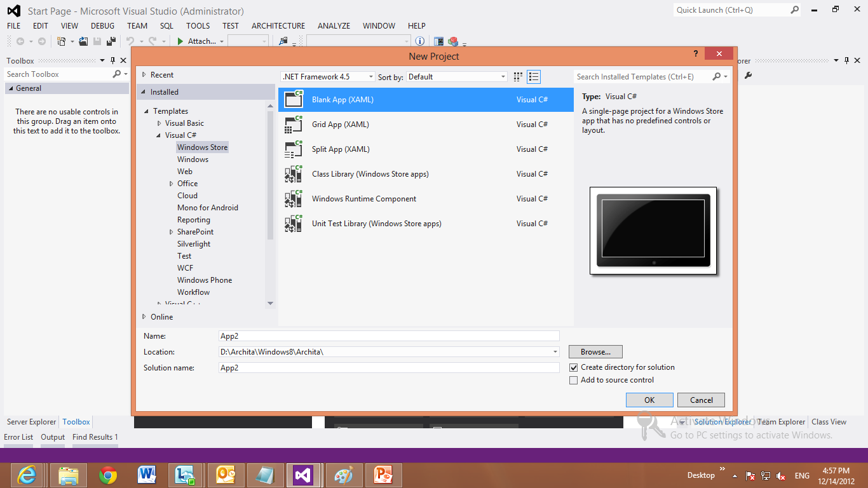Click in the Name field showing App2
Image resolution: width=868 pixels, height=488 pixels.
pyautogui.click(x=388, y=335)
